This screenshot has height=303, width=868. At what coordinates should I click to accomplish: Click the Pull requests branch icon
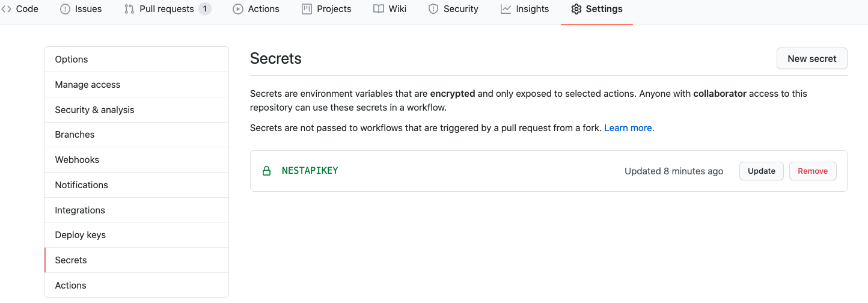click(129, 9)
